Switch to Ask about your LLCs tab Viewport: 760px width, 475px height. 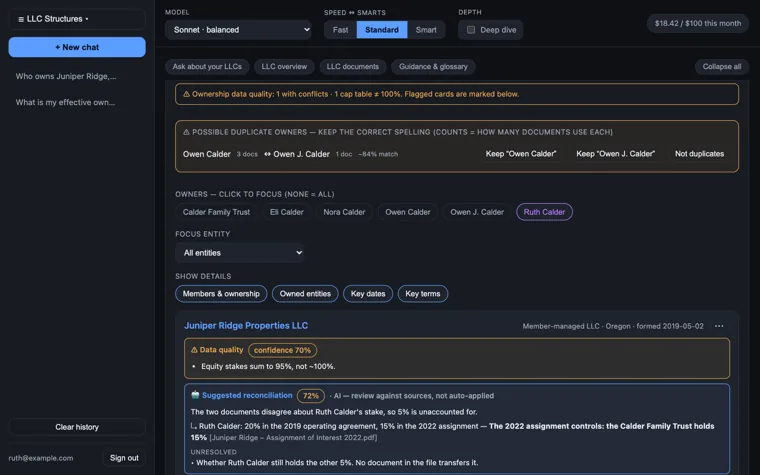tap(207, 66)
